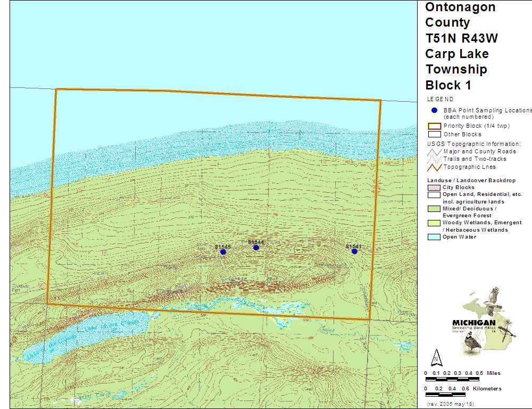This screenshot has width=532, height=409.
Task: Click the Open Water light blue swatch
Action: [434, 237]
